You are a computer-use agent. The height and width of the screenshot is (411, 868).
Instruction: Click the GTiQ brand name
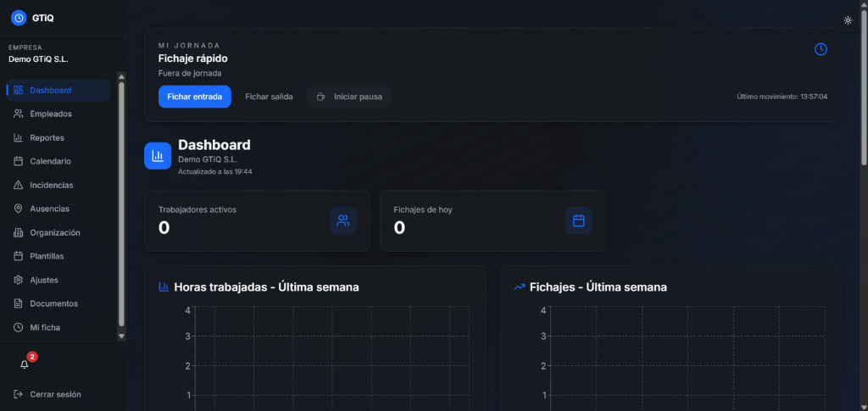click(x=43, y=18)
